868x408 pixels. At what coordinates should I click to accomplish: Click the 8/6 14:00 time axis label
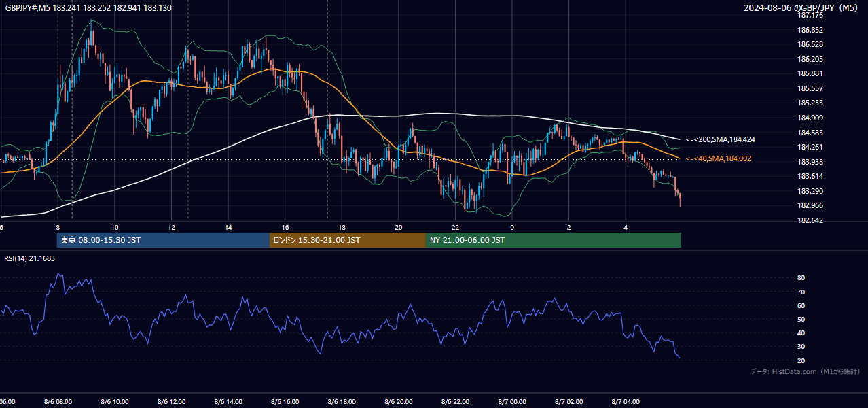[228, 402]
